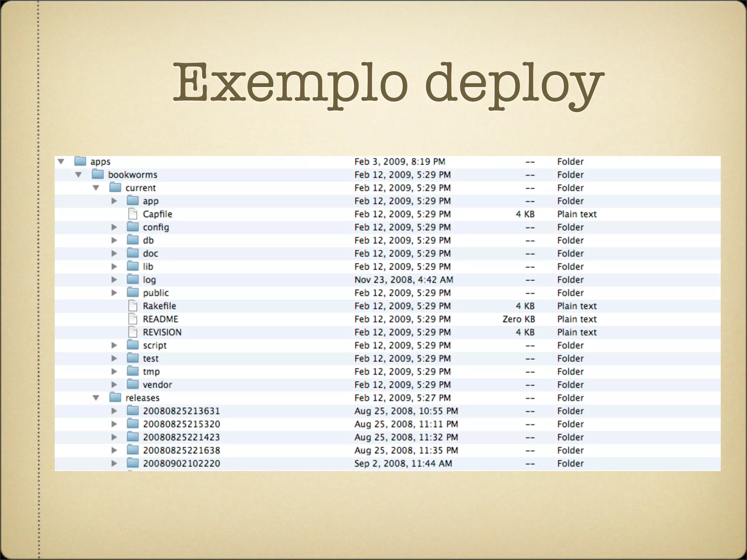Collapse the current folder tree

(96, 188)
